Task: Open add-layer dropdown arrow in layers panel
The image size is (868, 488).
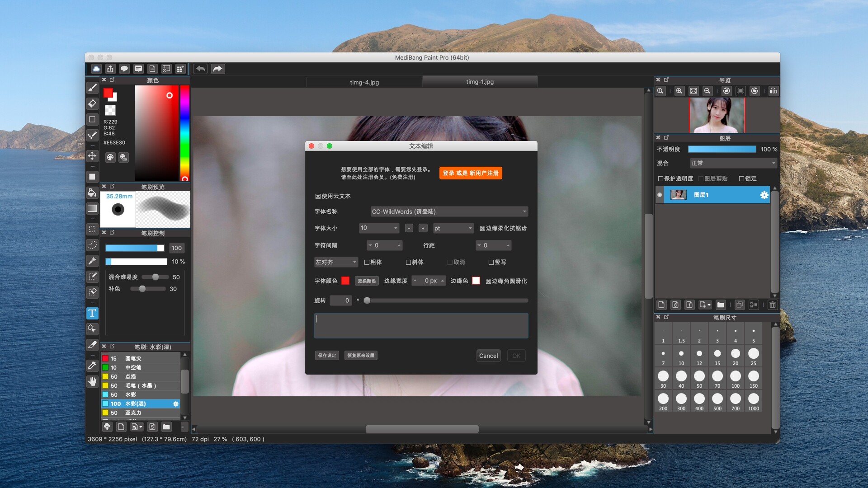Action: (709, 305)
